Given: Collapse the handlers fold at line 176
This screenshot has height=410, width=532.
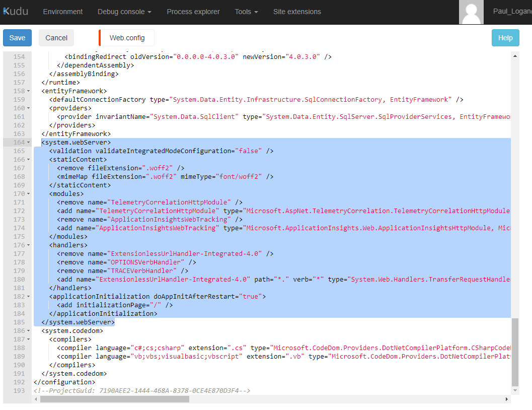Looking at the screenshot, I should 29,245.
